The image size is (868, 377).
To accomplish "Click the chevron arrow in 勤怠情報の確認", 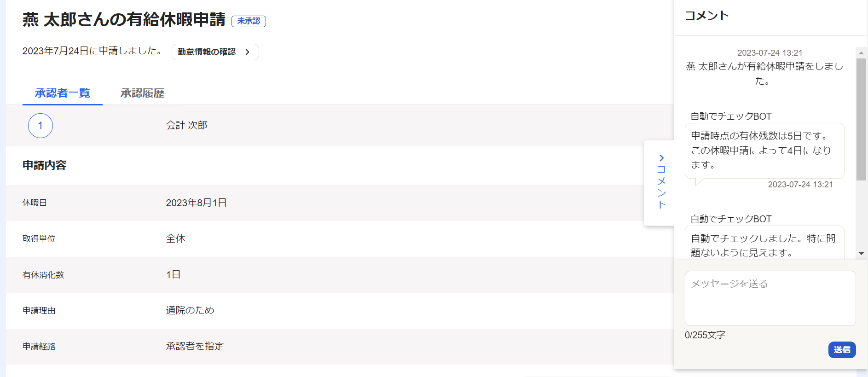I will click(248, 52).
